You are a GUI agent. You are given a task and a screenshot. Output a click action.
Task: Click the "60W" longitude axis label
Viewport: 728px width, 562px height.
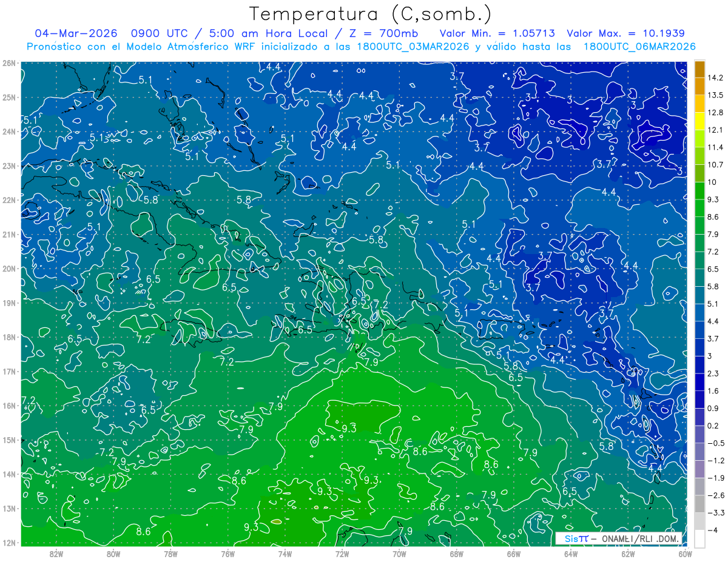tap(685, 554)
